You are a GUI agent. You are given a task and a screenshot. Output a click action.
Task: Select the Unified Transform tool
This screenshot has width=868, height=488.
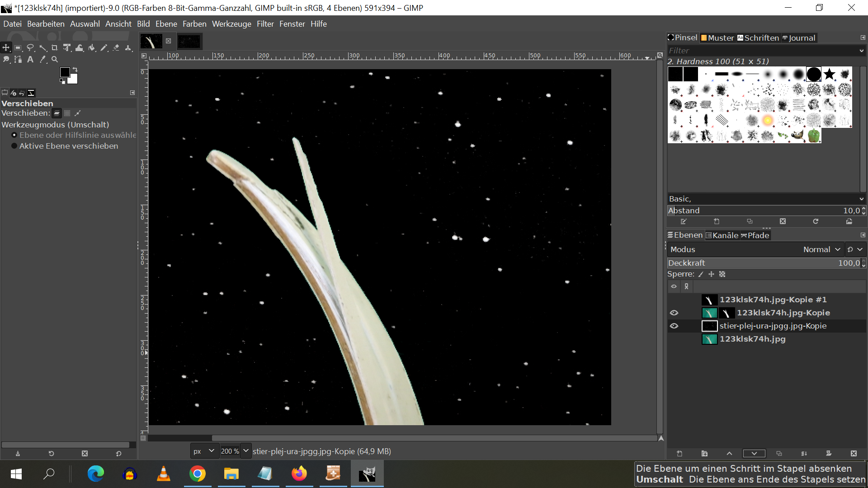coord(67,47)
